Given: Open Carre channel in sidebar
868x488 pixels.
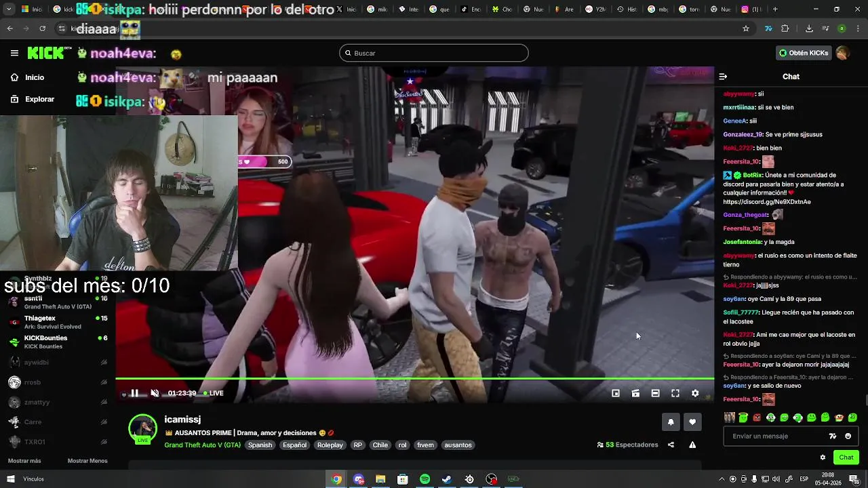Looking at the screenshot, I should pos(58,422).
